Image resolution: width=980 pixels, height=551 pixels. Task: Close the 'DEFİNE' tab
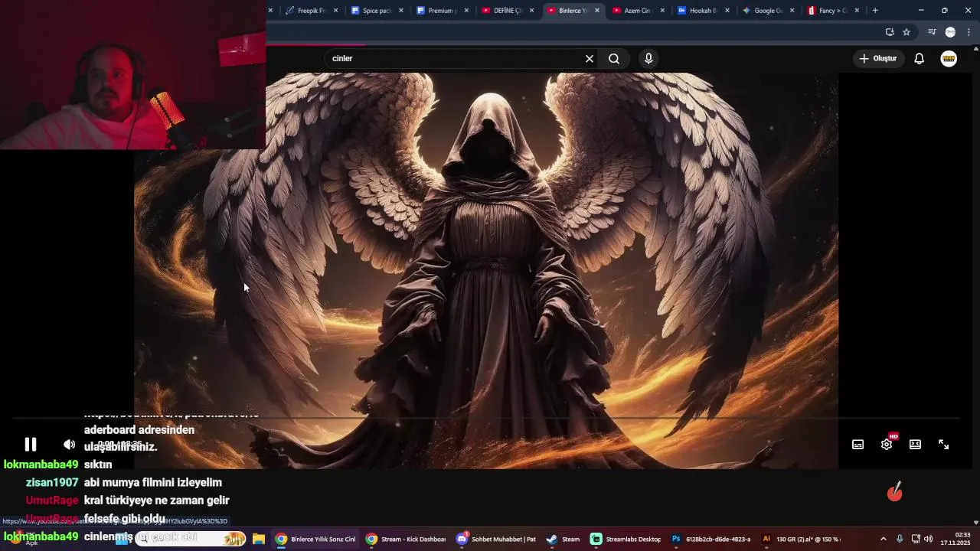[x=531, y=11]
